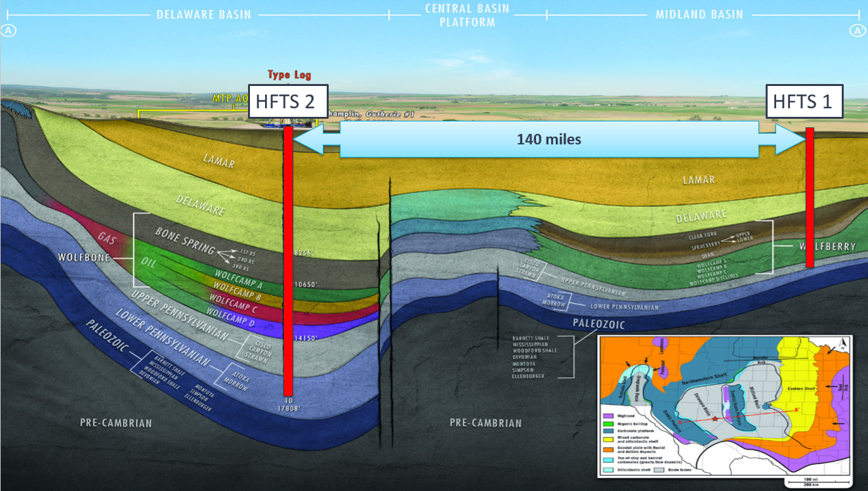Click the red Type Log label
868x491 pixels.
point(289,75)
